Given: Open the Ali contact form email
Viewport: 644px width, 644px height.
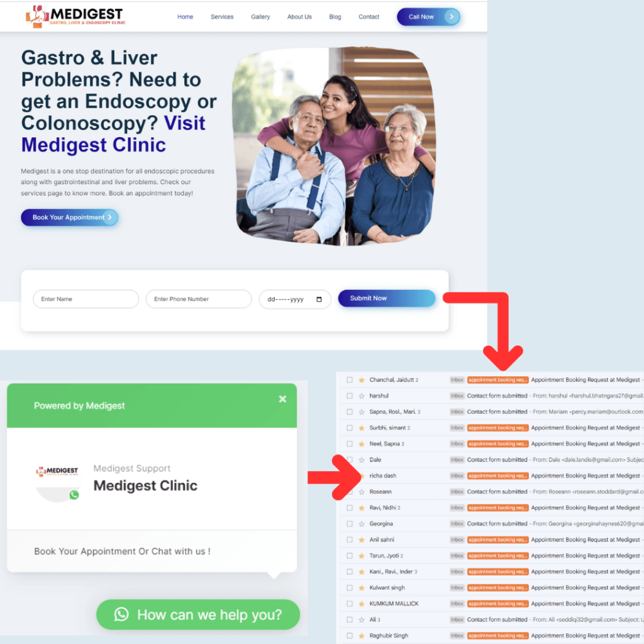Looking at the screenshot, I should coord(491,619).
